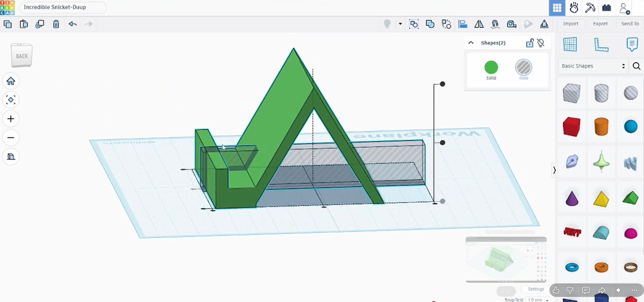
Task: Redo the last undone action
Action: point(89,24)
